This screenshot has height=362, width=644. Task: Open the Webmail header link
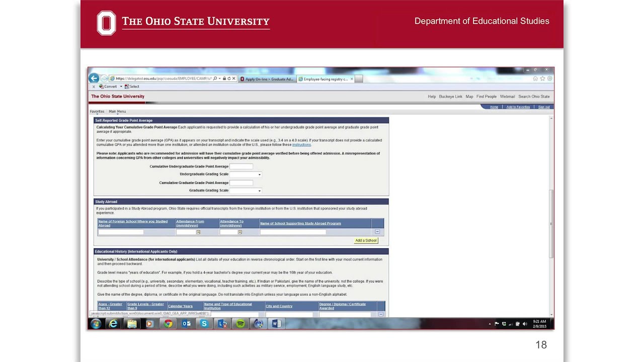pyautogui.click(x=507, y=97)
